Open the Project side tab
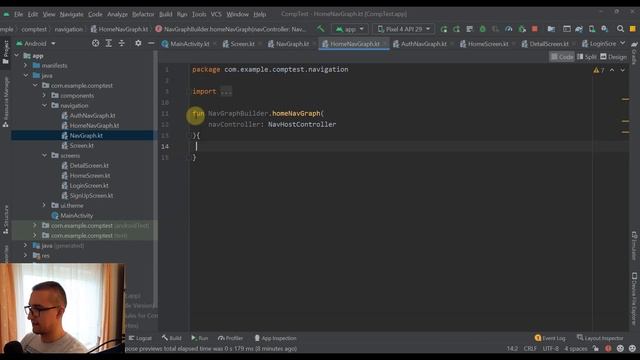 coord(5,52)
